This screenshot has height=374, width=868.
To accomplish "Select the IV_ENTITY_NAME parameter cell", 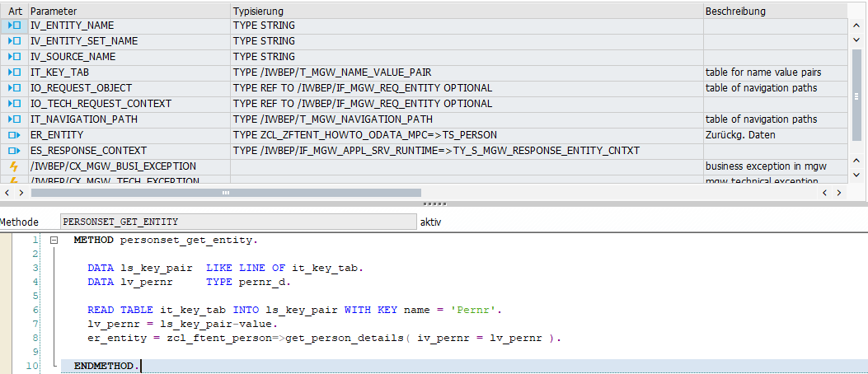I will click(129, 26).
